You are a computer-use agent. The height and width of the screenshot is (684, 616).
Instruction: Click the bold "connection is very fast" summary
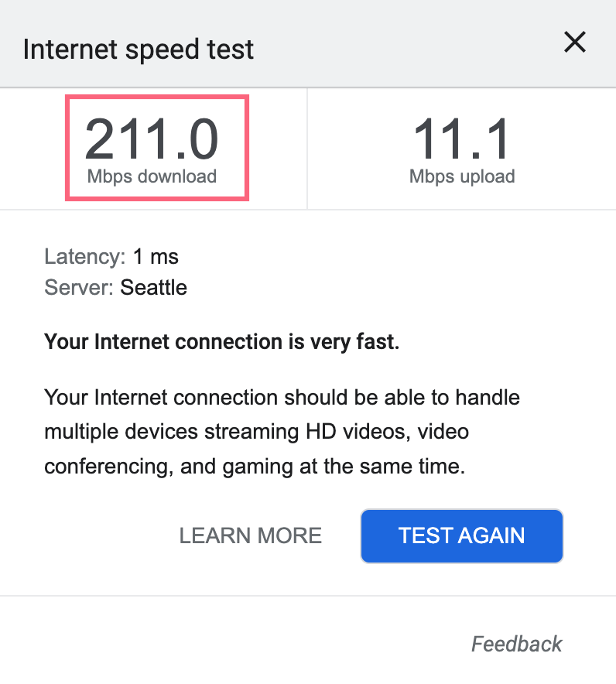point(222,341)
